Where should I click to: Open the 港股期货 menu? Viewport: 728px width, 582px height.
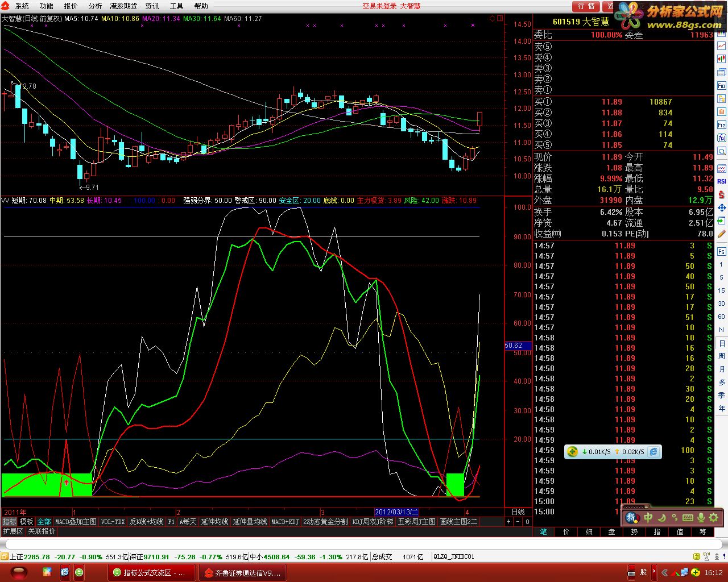[123, 6]
